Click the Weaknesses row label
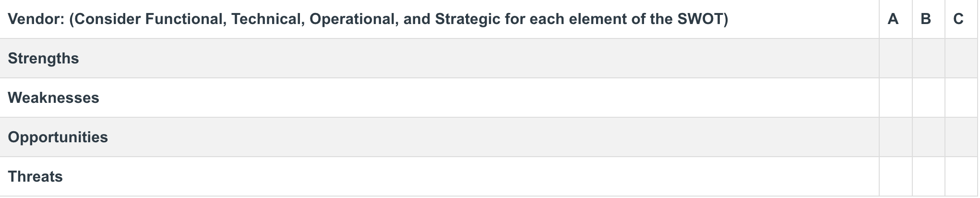The image size is (980, 198). click(53, 98)
